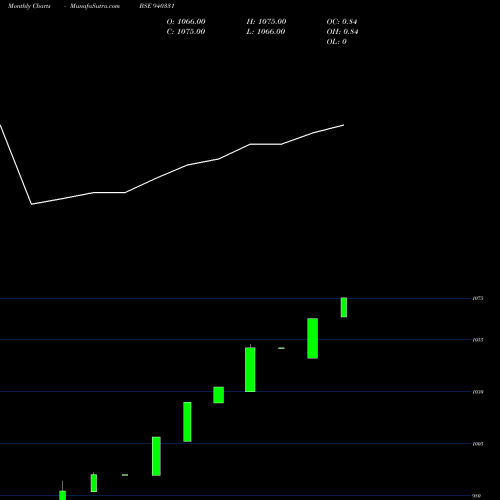Image resolution: width=500 pixels, height=500 pixels.
Task: Click the price axis label at the bottom gridline
Action: [477, 496]
